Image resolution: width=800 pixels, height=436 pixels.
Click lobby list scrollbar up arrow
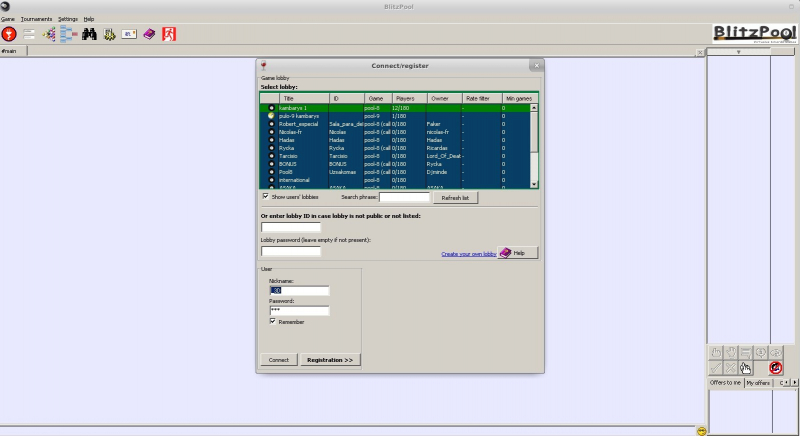(534, 108)
